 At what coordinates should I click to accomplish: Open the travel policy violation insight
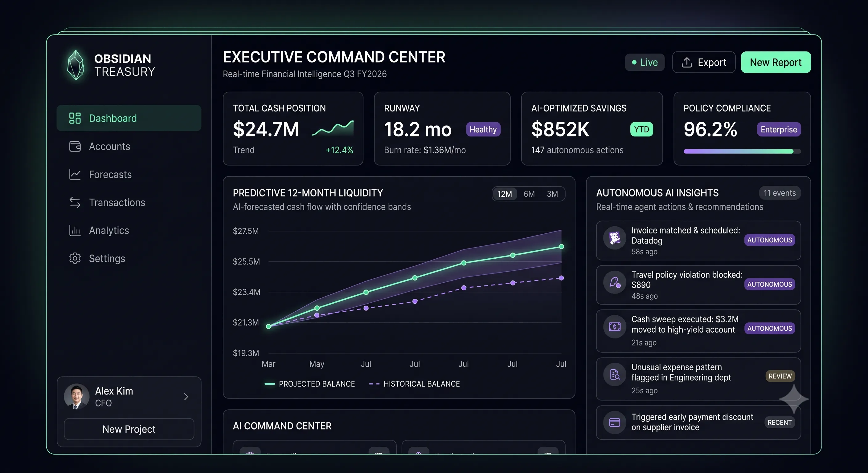coord(698,285)
